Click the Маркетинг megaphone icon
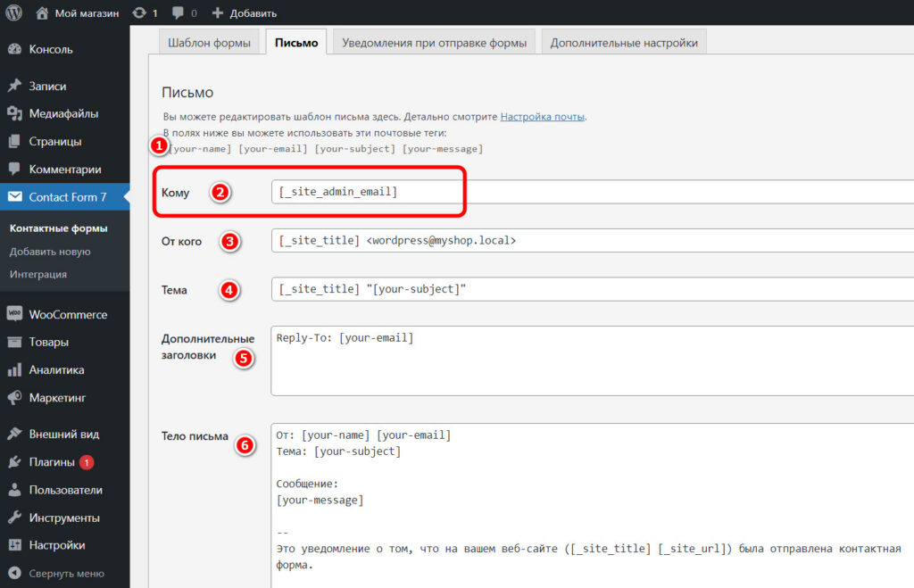The width and height of the screenshot is (914, 588). click(14, 398)
